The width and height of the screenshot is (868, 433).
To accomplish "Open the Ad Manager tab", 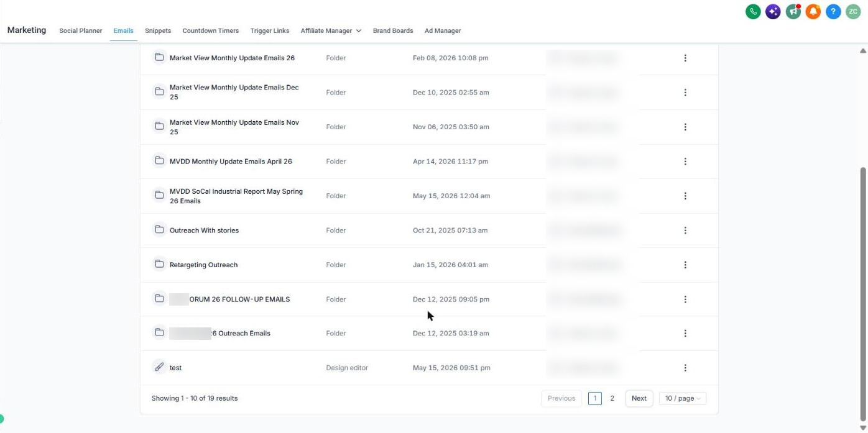I will click(443, 30).
